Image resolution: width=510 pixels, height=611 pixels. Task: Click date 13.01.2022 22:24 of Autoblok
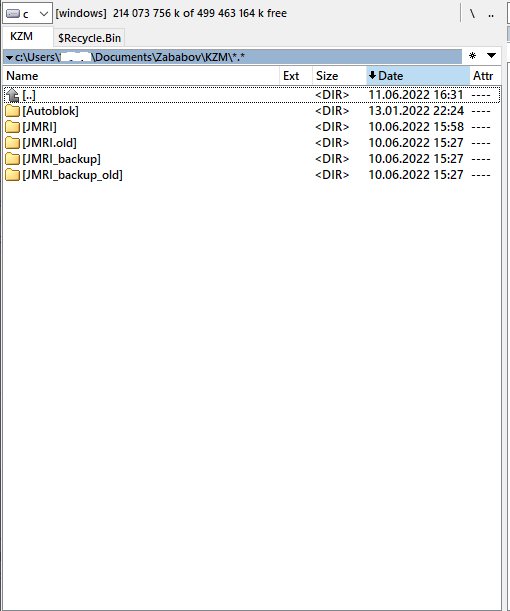pos(416,111)
